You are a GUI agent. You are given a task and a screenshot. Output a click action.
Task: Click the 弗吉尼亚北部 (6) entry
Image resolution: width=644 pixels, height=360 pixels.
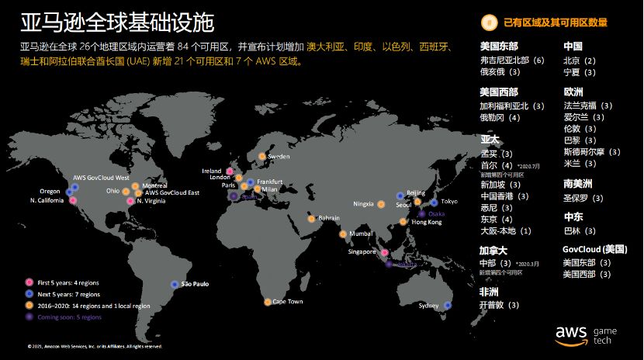click(x=512, y=60)
